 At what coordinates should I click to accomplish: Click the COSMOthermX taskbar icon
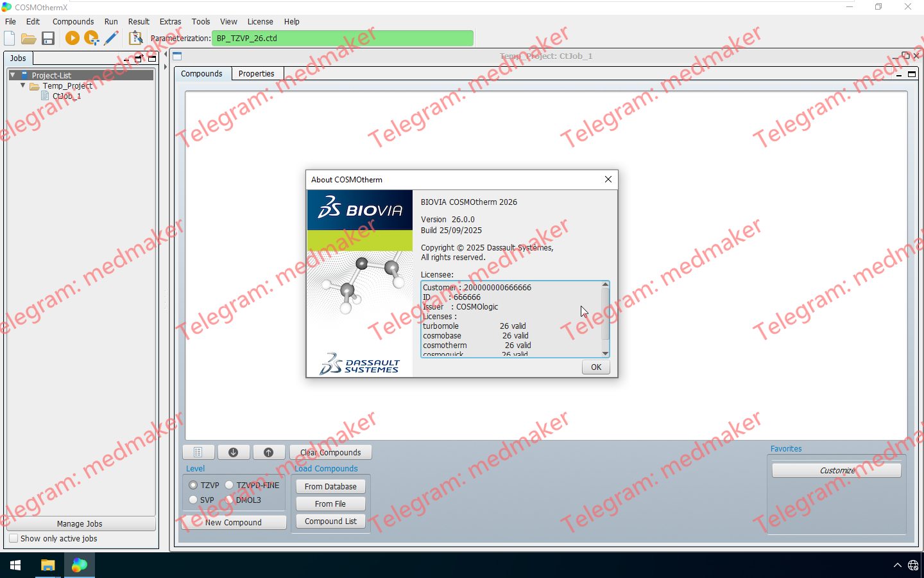click(79, 565)
